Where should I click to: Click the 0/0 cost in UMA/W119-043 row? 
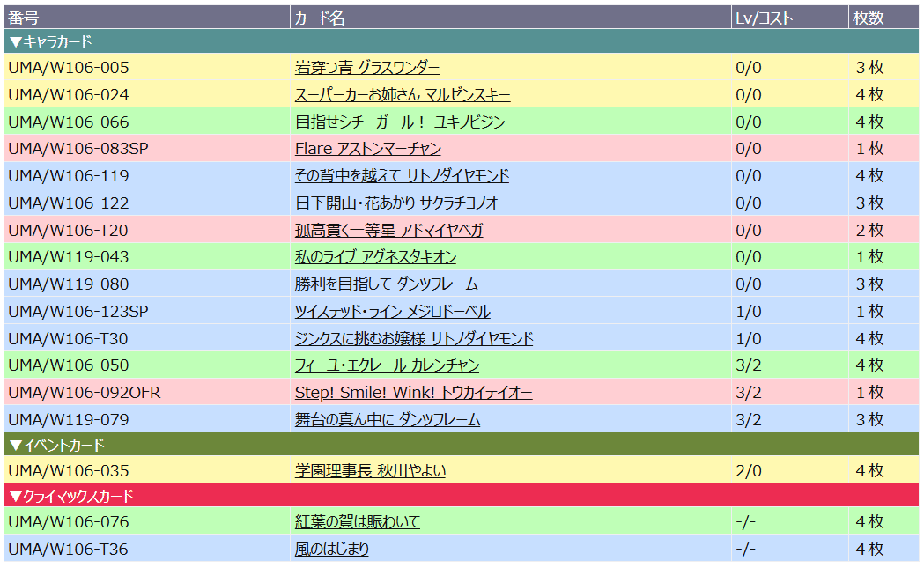pos(749,257)
